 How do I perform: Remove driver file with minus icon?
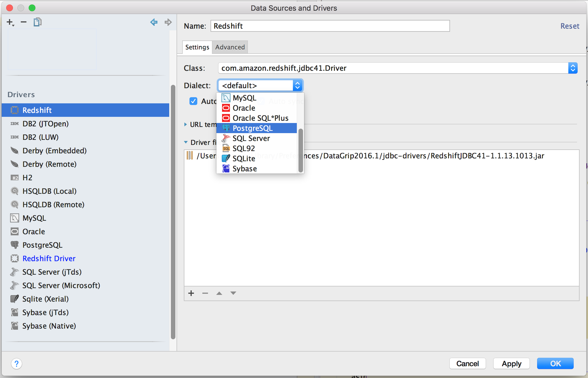tap(205, 293)
